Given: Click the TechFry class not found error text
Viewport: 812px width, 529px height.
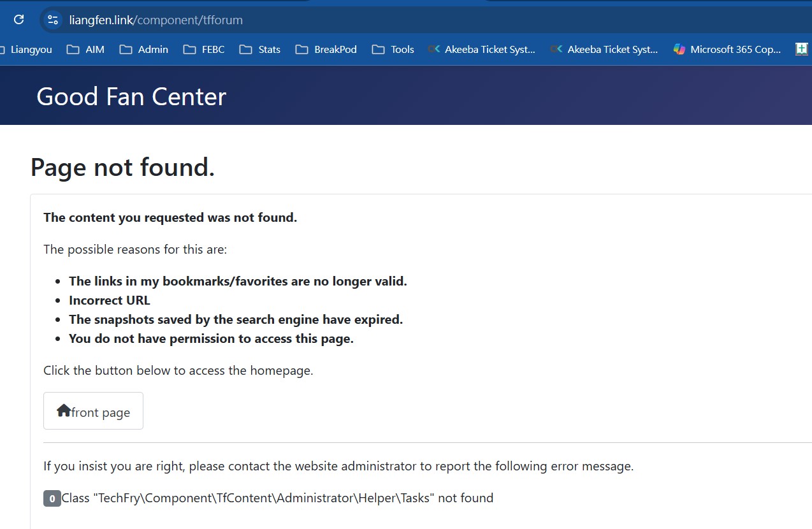Looking at the screenshot, I should coord(277,498).
